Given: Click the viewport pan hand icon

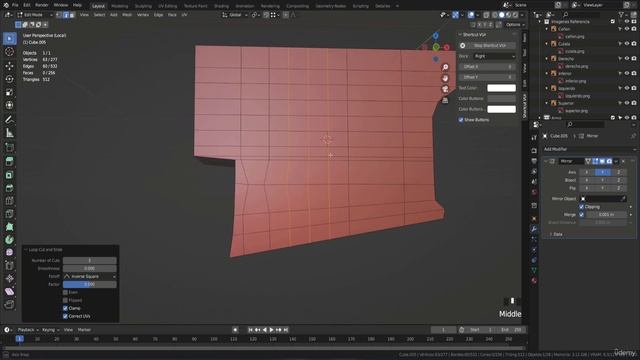Looking at the screenshot, I should (445, 78).
